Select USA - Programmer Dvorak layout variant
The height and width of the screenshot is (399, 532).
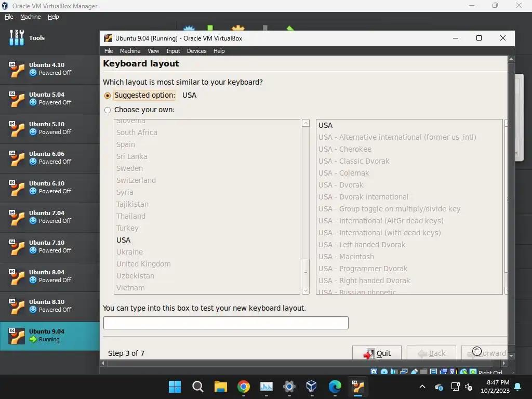click(x=363, y=269)
